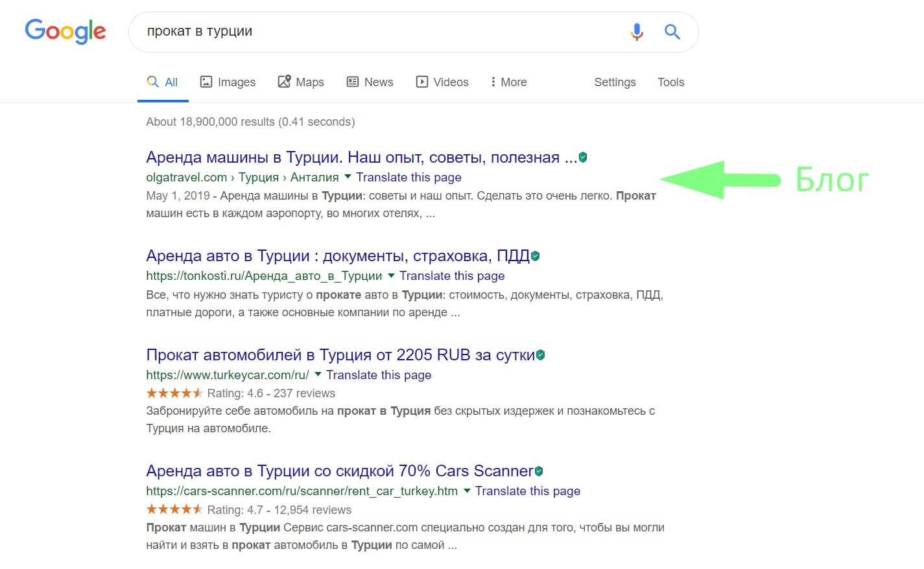Image resolution: width=924 pixels, height=569 pixels.
Task: Open the Videos tab
Action: click(442, 82)
